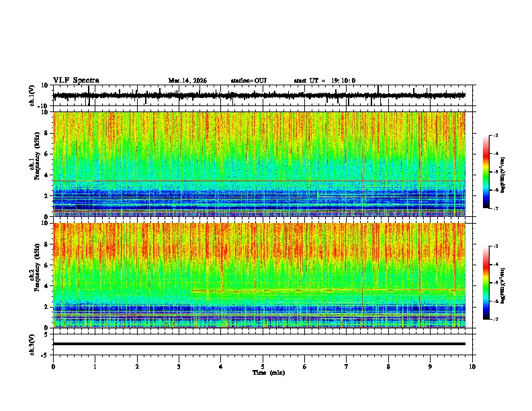Screen dimensions: 532x411
Task: Click the 3.6 kHz emission line in ch.2 spectrogram
Action: 328,290
